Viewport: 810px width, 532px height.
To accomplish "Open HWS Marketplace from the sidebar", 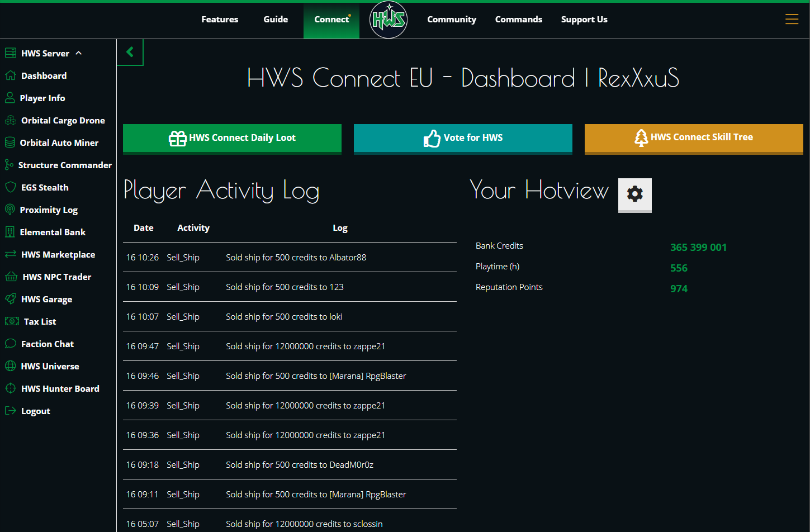I will click(x=58, y=254).
